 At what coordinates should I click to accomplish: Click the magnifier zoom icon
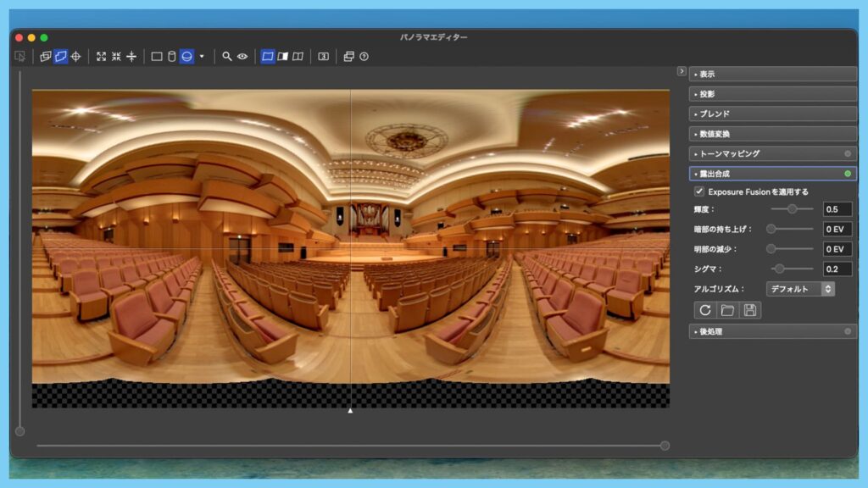click(x=227, y=57)
